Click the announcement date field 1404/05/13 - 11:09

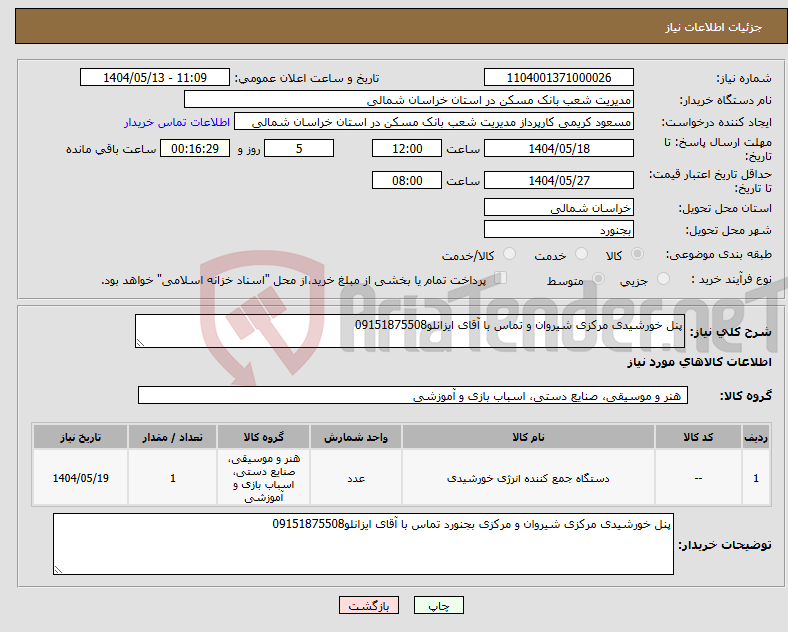click(x=155, y=77)
